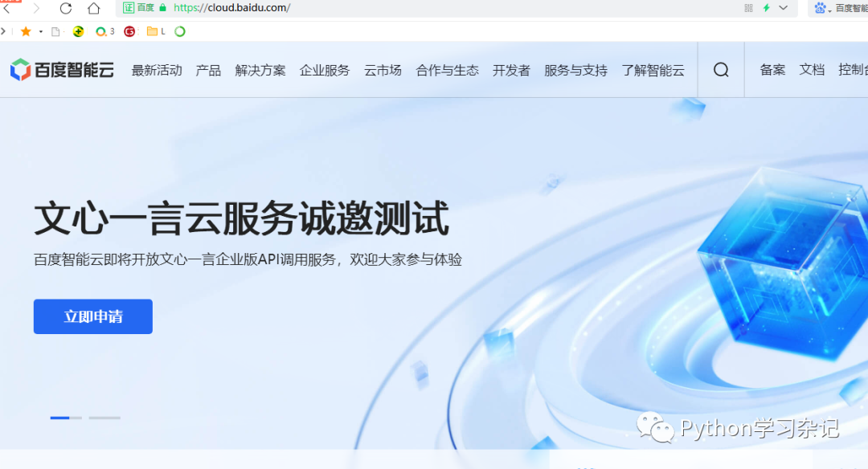Viewport: 868px width, 469px height.
Task: Click the green certificate badge in address bar
Action: pyautogui.click(x=129, y=8)
